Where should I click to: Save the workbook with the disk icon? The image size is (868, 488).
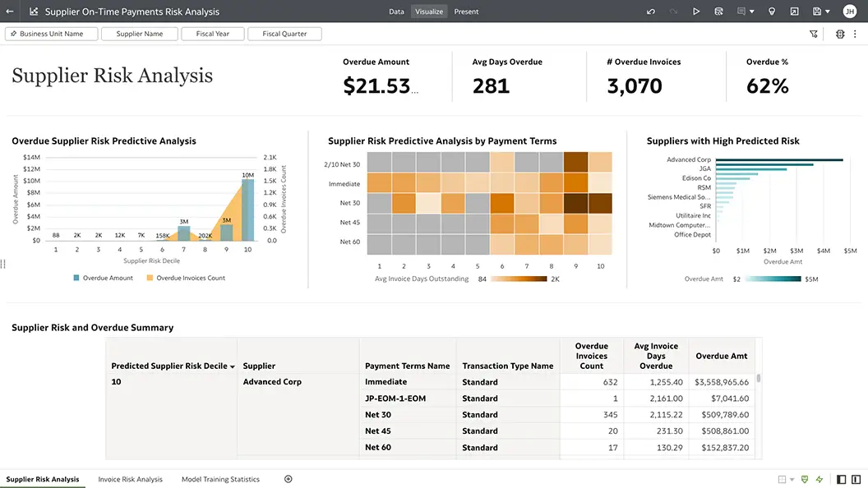click(815, 12)
